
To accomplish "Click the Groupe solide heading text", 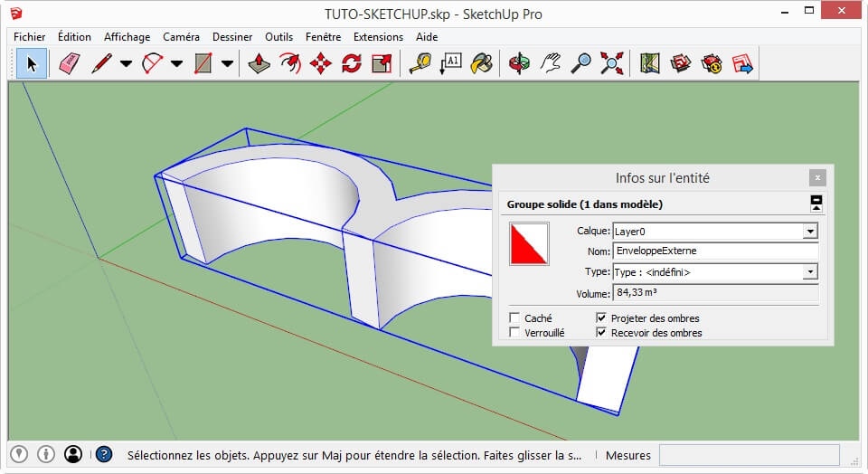I will [x=585, y=204].
